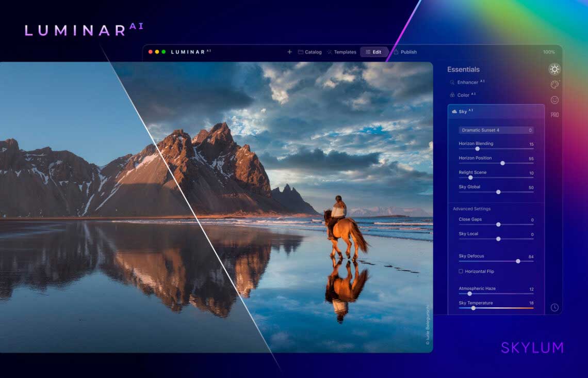Click the Horizon Blending value 15
The width and height of the screenshot is (588, 378).
(531, 144)
